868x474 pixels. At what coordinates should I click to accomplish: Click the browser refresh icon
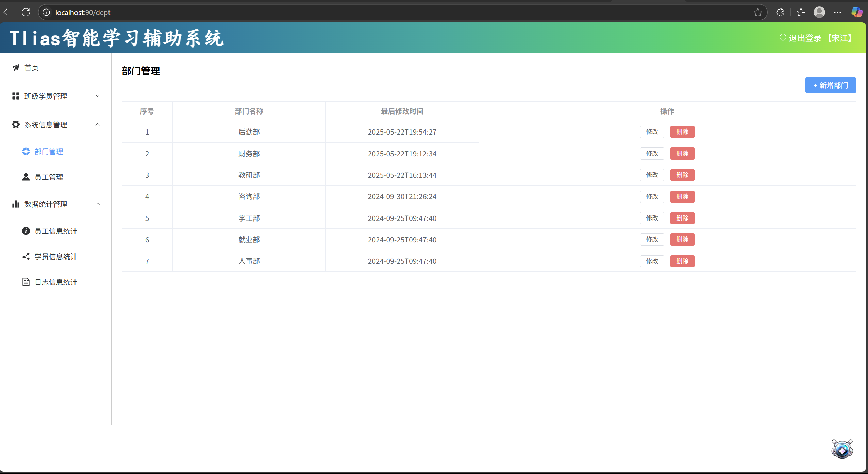(26, 12)
